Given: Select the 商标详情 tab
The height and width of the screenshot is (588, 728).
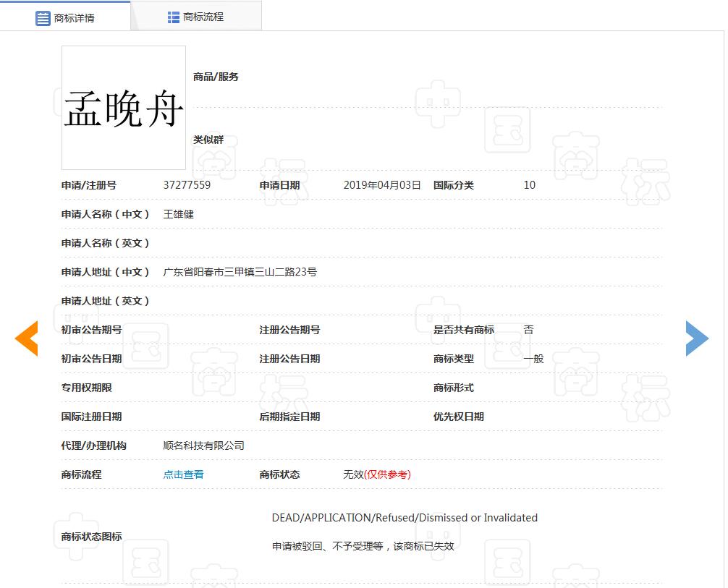Looking at the screenshot, I should 74,18.
